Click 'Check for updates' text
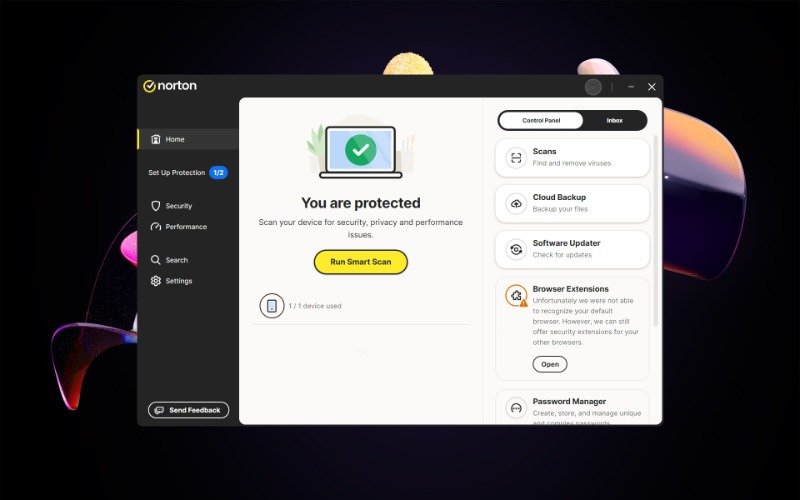Screen dimensions: 800x500 562,255
